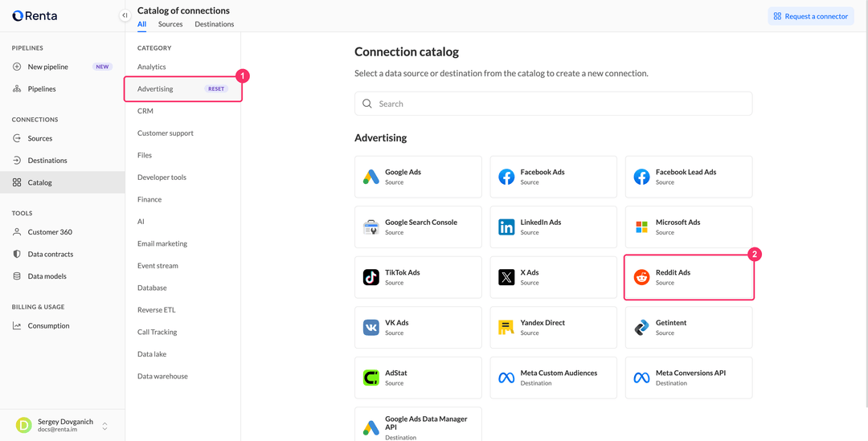
Task: Filter by Data warehouse category
Action: (162, 376)
